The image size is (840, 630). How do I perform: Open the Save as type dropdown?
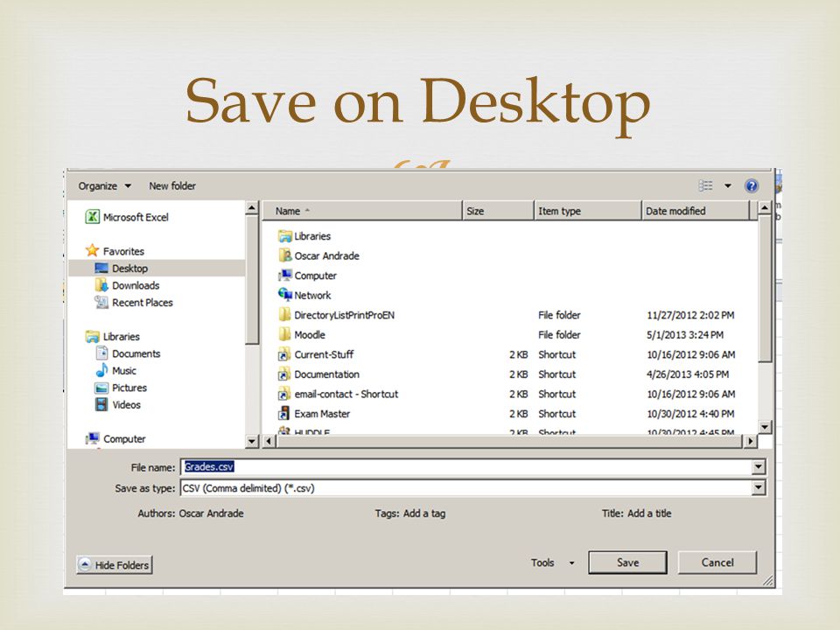coord(758,487)
